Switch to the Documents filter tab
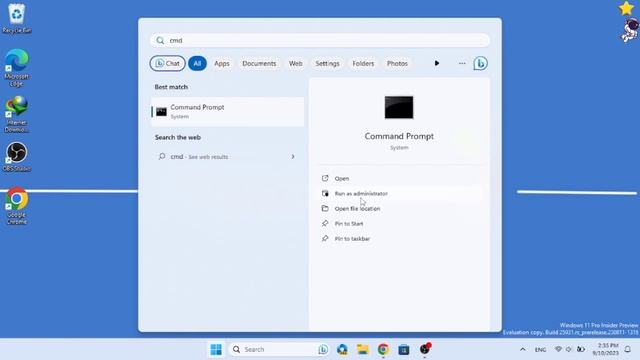This screenshot has width=640, height=360. pos(259,64)
